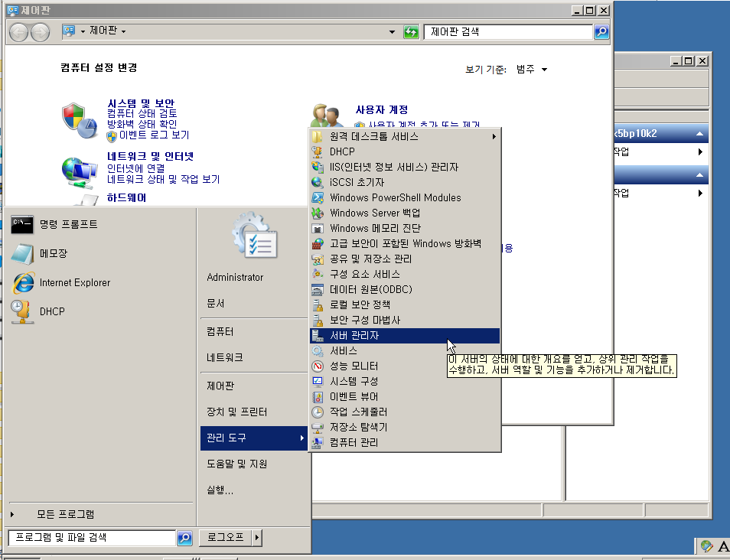Click the Windows Server 백업 icon
Screen dimensions: 730x560
pos(318,213)
